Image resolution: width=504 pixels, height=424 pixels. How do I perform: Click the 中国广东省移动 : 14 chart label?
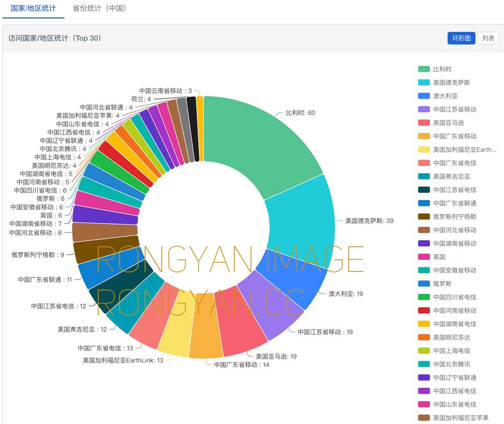(241, 365)
